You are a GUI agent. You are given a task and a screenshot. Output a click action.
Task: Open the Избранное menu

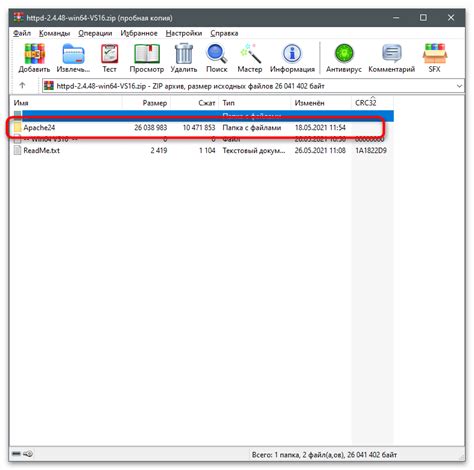click(x=139, y=33)
